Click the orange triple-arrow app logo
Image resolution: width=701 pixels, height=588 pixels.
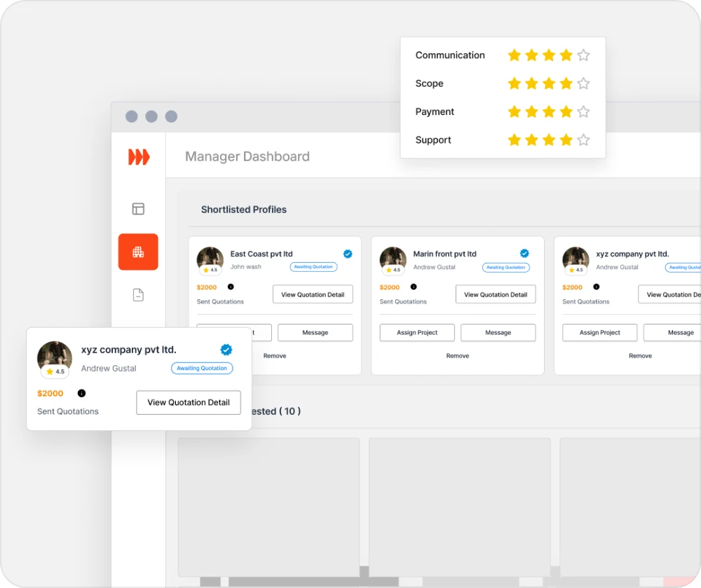tap(137, 157)
